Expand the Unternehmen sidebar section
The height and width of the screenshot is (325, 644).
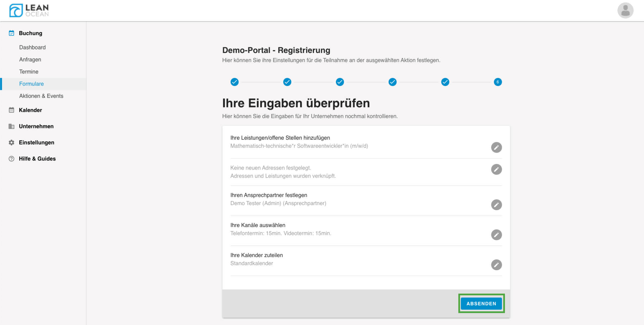point(36,126)
